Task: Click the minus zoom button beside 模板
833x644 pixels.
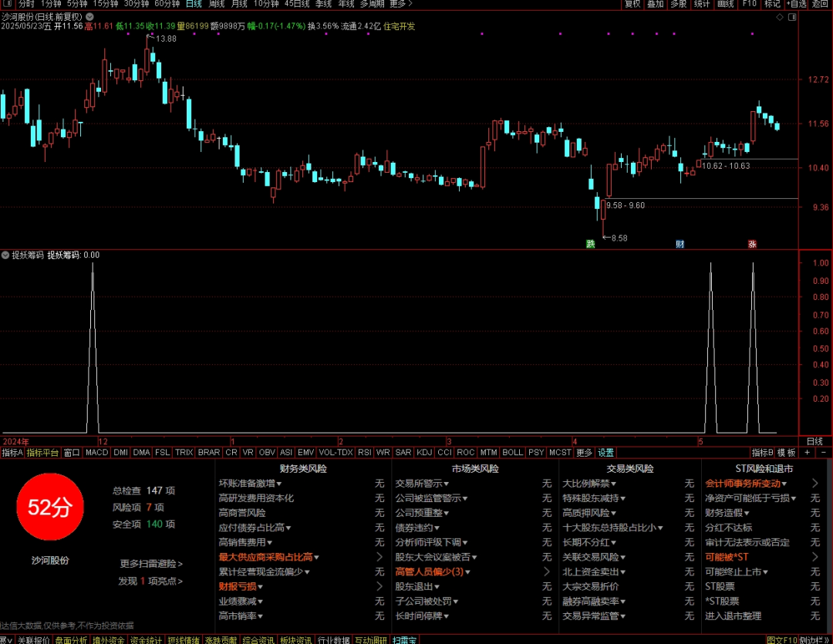Action: point(824,453)
